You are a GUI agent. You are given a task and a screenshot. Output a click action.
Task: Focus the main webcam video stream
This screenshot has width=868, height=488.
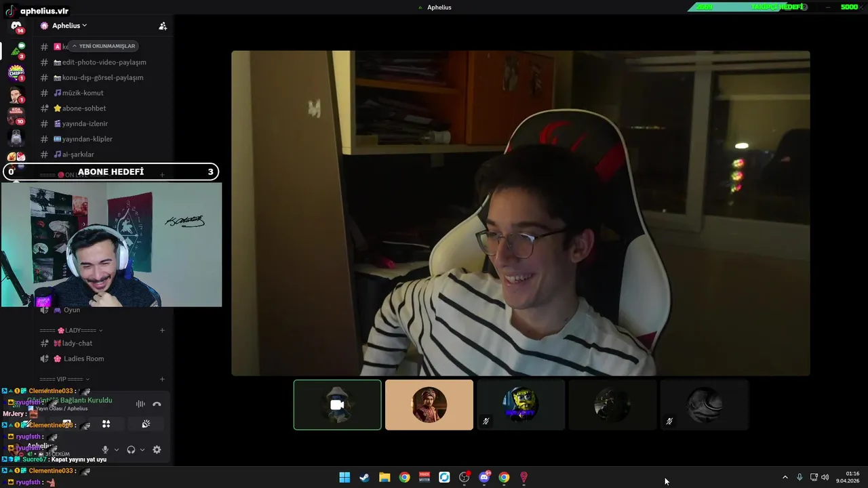pyautogui.click(x=521, y=213)
